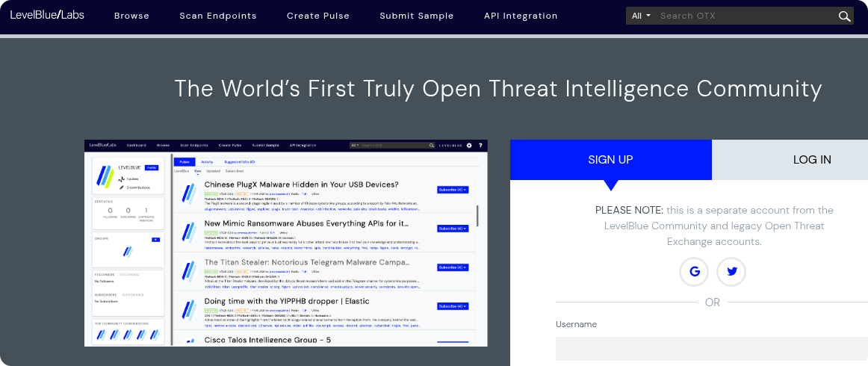Click the LevelBlue profile avatar in preview

[106, 176]
